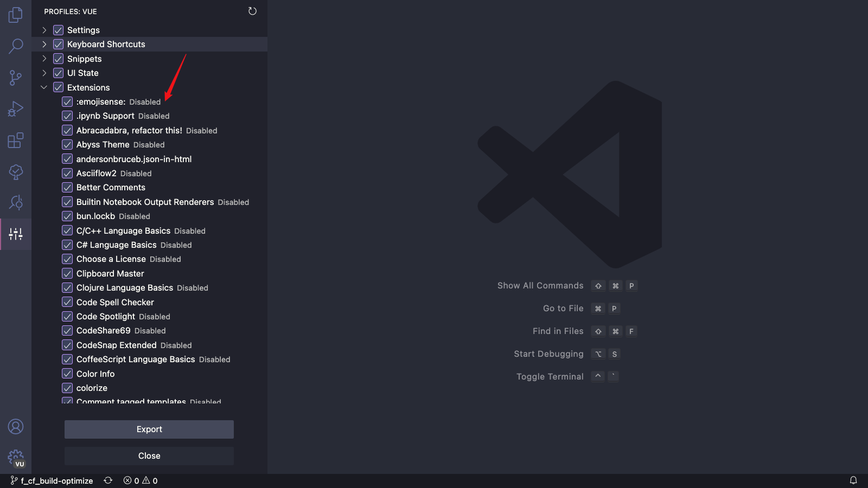Open the Search sidebar
Viewport: 868px width, 488px height.
(x=15, y=47)
